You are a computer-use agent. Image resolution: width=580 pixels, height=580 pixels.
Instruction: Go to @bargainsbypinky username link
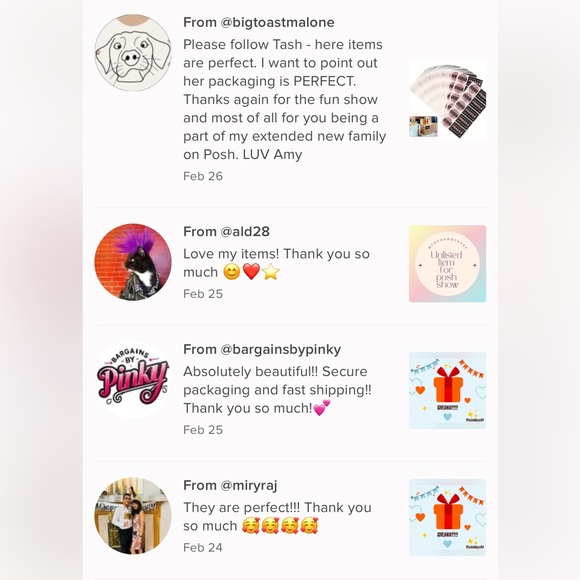click(x=281, y=350)
